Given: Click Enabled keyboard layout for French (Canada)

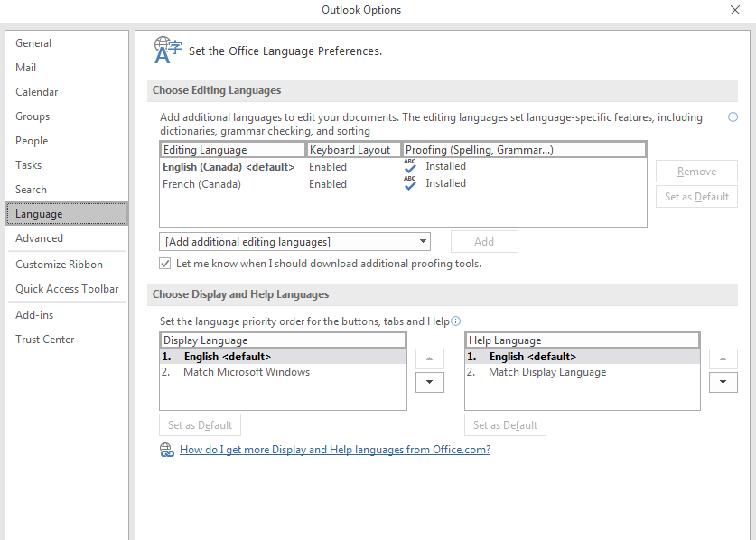Looking at the screenshot, I should pyautogui.click(x=328, y=184).
